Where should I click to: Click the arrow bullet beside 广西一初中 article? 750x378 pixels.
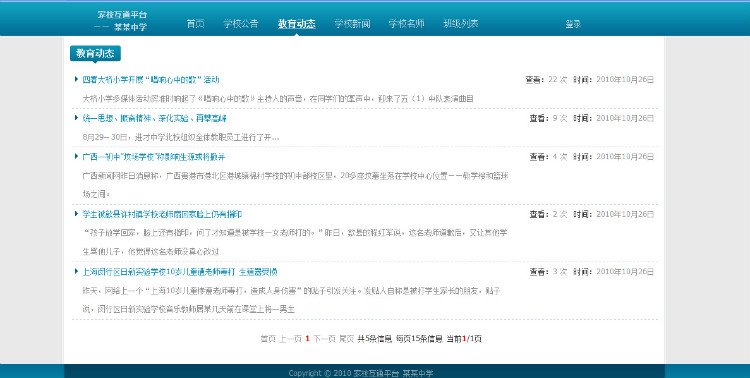click(76, 156)
